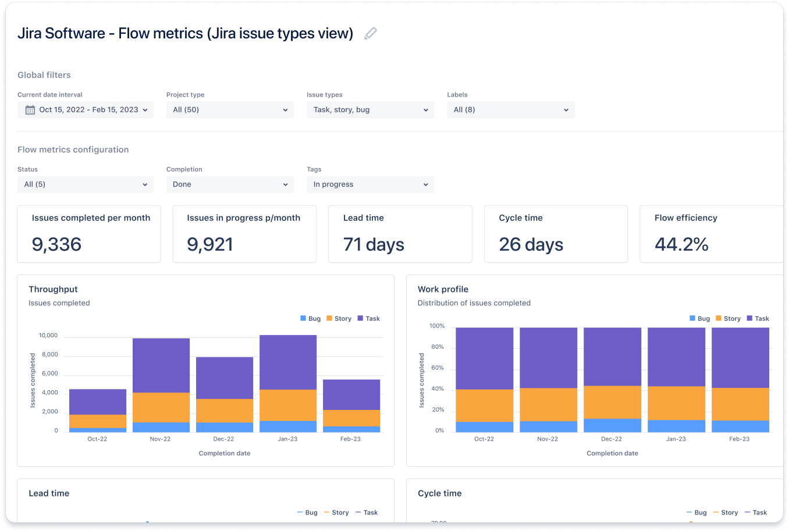Screen dimensions: 789x532
Task: Select the Lead time metric card
Action: point(400,234)
